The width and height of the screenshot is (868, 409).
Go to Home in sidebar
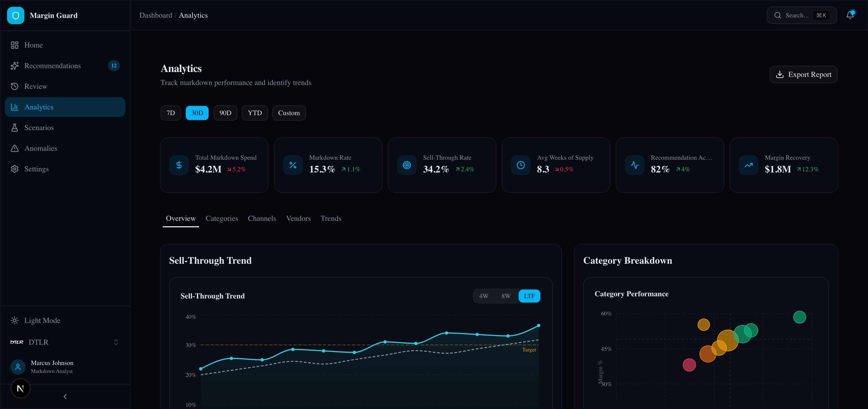click(65, 45)
